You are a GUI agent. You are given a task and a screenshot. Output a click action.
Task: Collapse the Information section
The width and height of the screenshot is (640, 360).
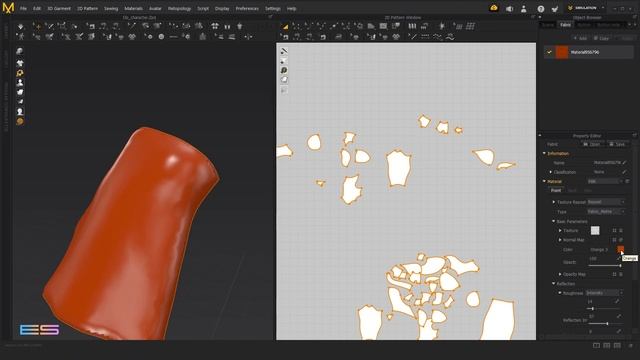pos(544,153)
